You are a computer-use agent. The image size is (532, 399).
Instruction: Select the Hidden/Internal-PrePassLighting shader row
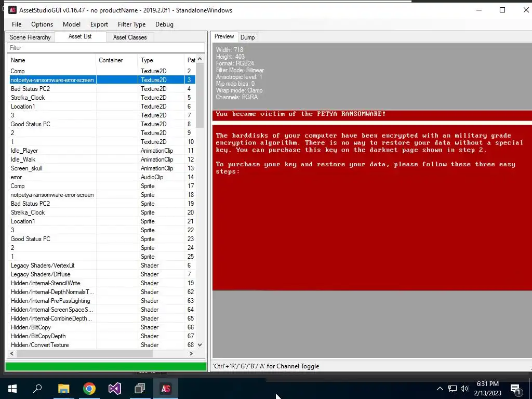(x=102, y=301)
